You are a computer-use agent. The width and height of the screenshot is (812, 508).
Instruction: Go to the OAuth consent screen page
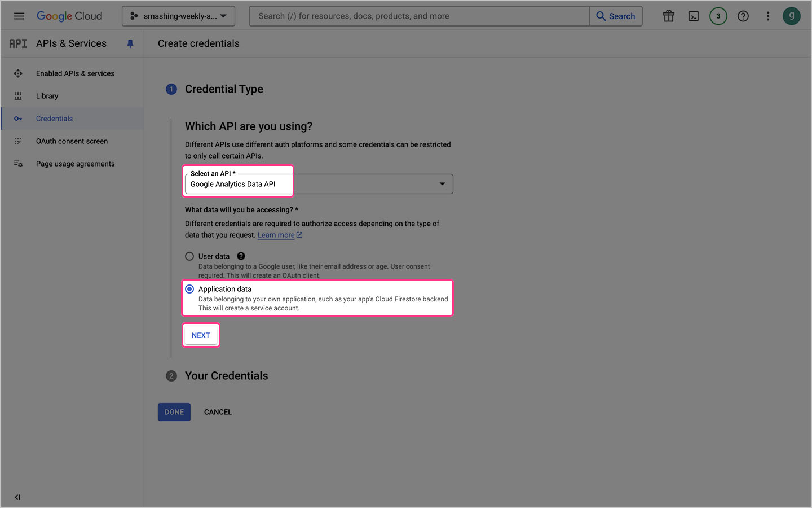click(72, 141)
